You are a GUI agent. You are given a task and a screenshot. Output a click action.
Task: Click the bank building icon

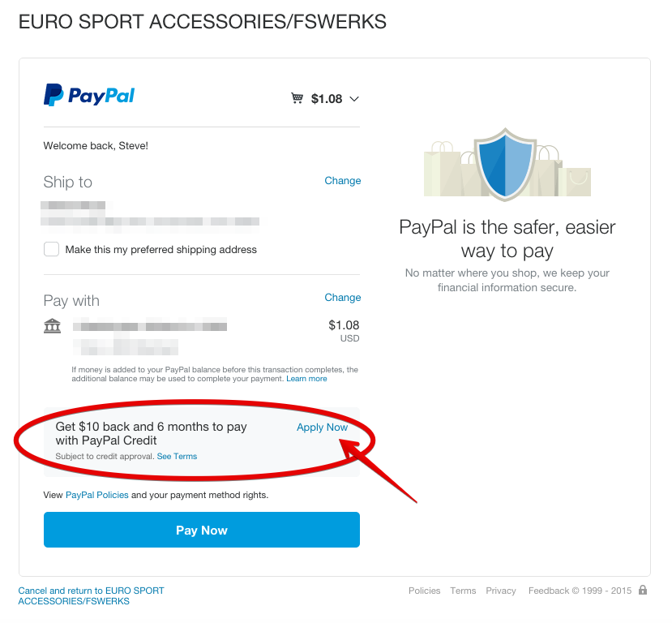point(52,326)
